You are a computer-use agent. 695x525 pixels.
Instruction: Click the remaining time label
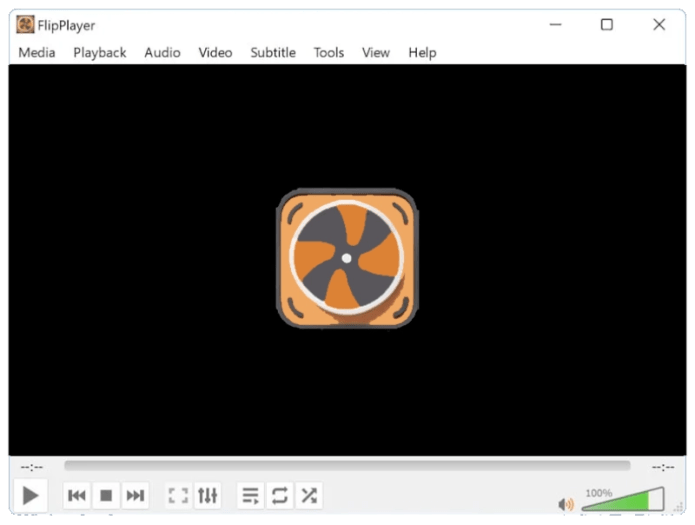point(663,467)
